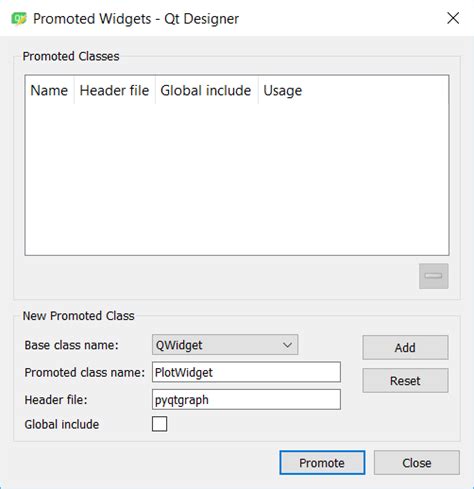The width and height of the screenshot is (474, 489).
Task: Close the Promoted Widgets dialog with the X
Action: [x=453, y=18]
